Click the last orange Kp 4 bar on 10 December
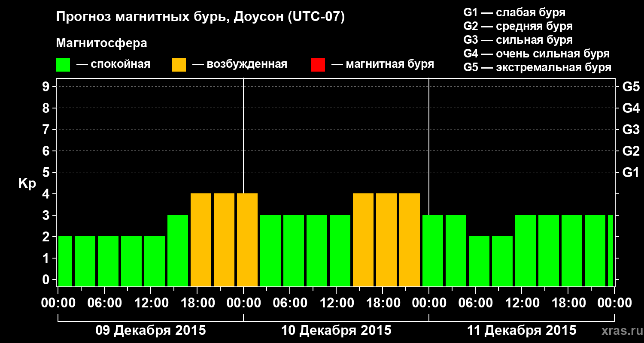 click(x=410, y=240)
